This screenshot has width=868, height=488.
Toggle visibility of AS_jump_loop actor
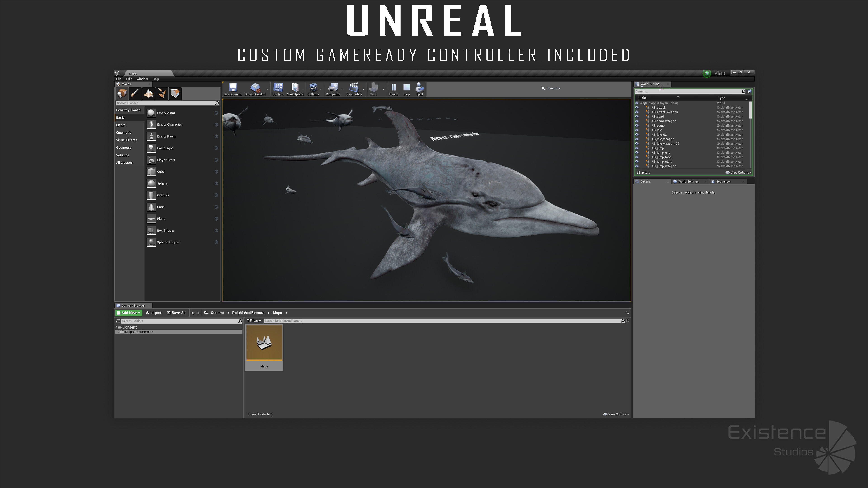(637, 157)
